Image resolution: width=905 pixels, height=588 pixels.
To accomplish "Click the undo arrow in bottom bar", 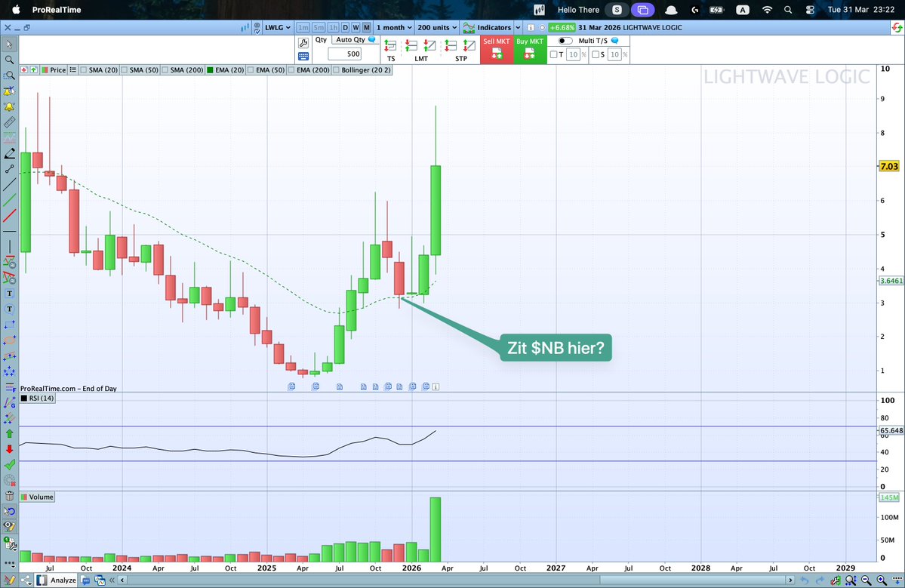I will [804, 580].
